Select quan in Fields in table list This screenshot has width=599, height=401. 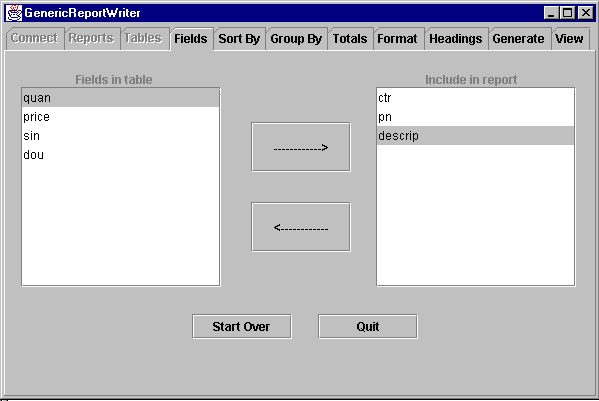coord(121,98)
